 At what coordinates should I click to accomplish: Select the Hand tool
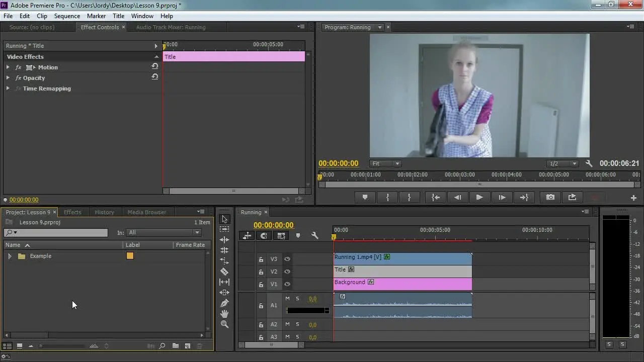tap(224, 314)
